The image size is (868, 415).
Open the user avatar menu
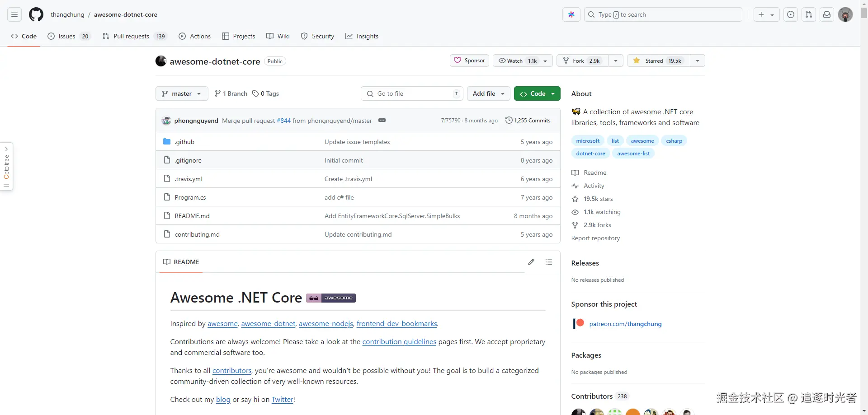845,14
